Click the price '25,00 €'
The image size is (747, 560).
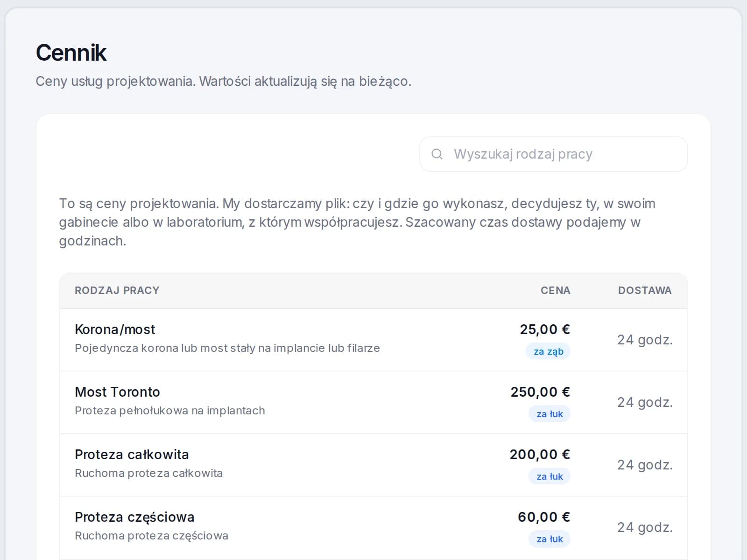545,329
